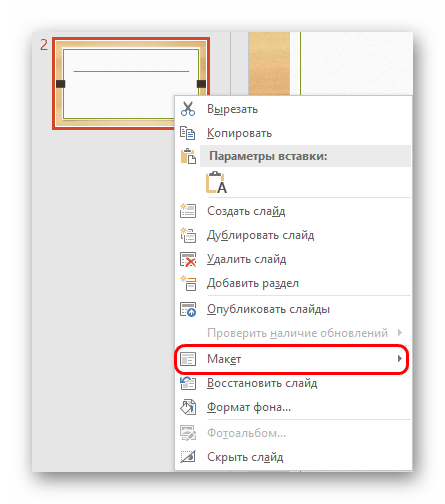Click the Format Background paint bucket icon
This screenshot has width=445, height=504.
188,407
